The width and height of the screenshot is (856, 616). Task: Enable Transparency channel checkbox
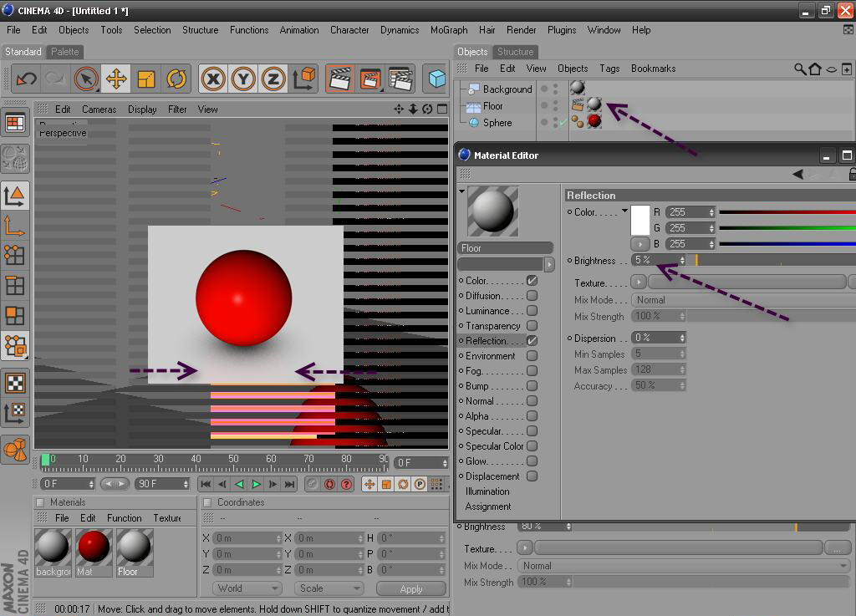click(532, 326)
